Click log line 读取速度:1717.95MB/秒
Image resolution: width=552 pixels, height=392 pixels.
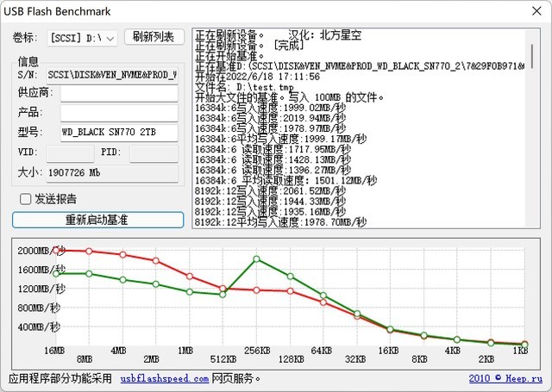(273, 149)
